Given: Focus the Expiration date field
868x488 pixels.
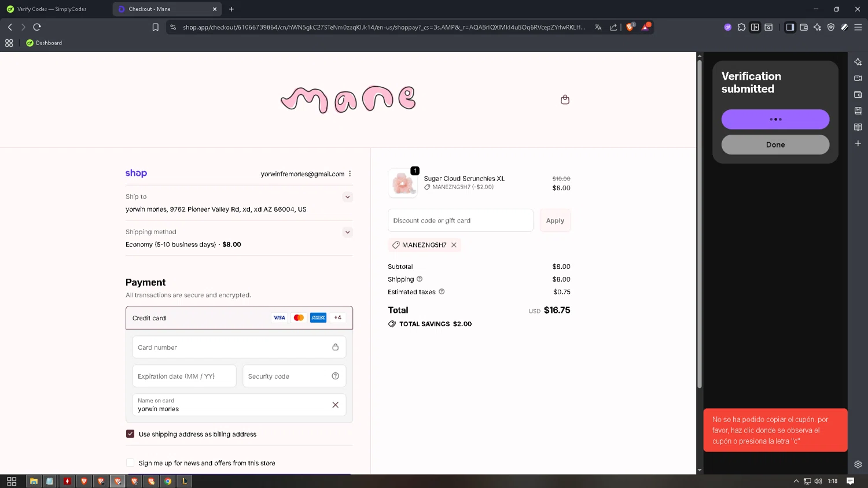Looking at the screenshot, I should click(x=184, y=376).
